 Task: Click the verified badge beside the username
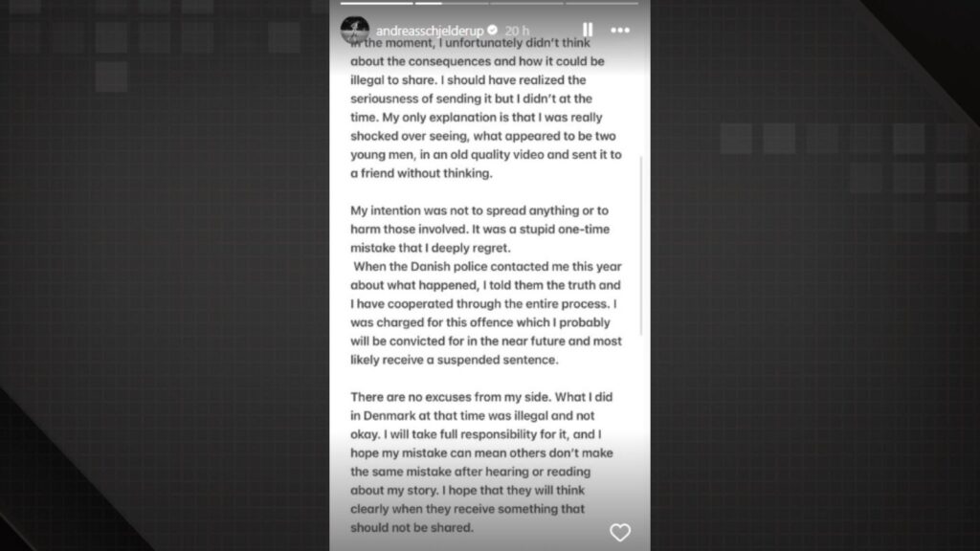click(x=493, y=31)
